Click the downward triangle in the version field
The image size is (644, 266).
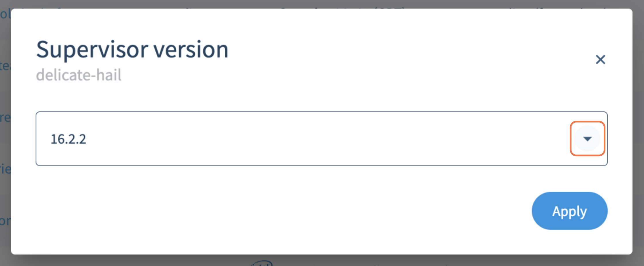587,139
